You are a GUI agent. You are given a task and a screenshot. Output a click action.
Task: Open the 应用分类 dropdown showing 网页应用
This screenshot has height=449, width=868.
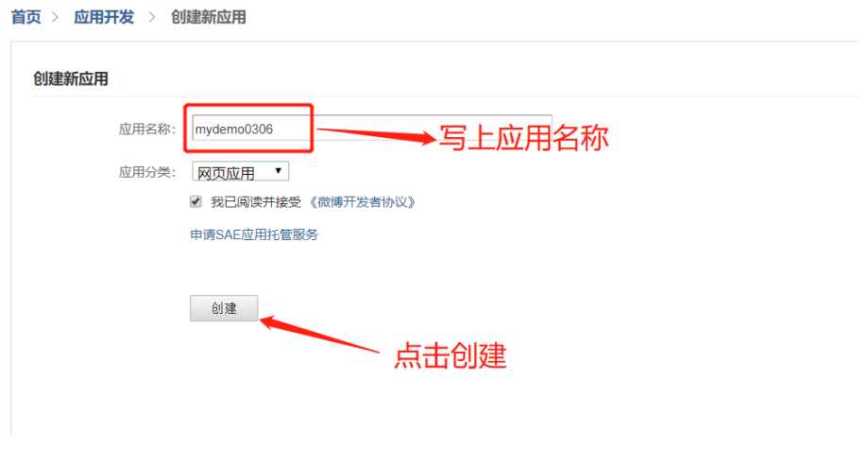(240, 172)
